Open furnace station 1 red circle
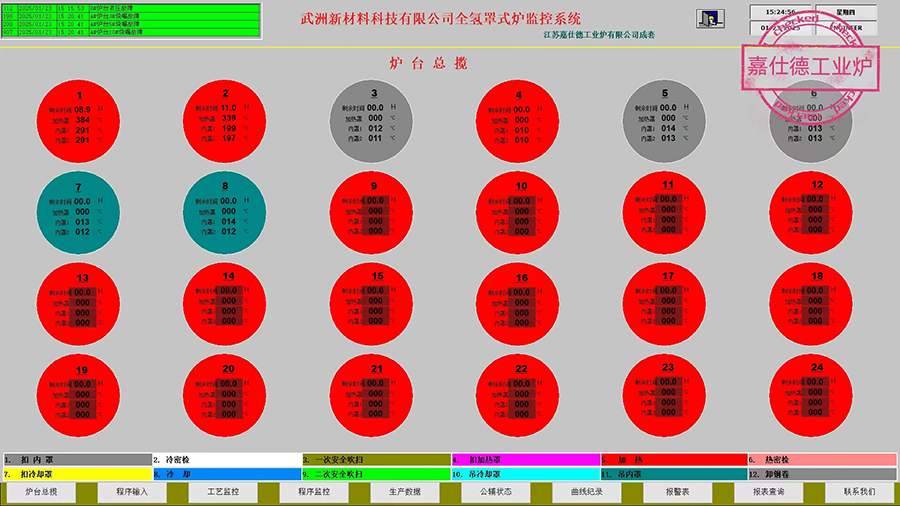 click(79, 121)
